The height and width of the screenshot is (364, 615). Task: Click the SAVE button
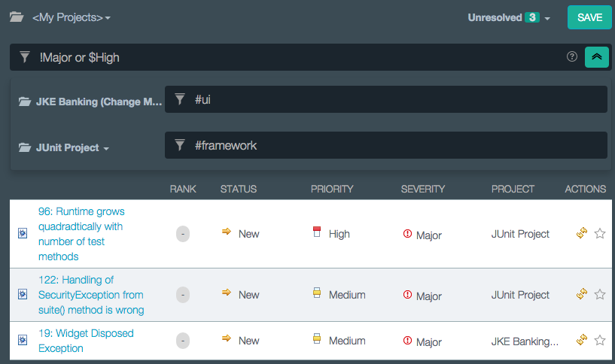coord(589,17)
